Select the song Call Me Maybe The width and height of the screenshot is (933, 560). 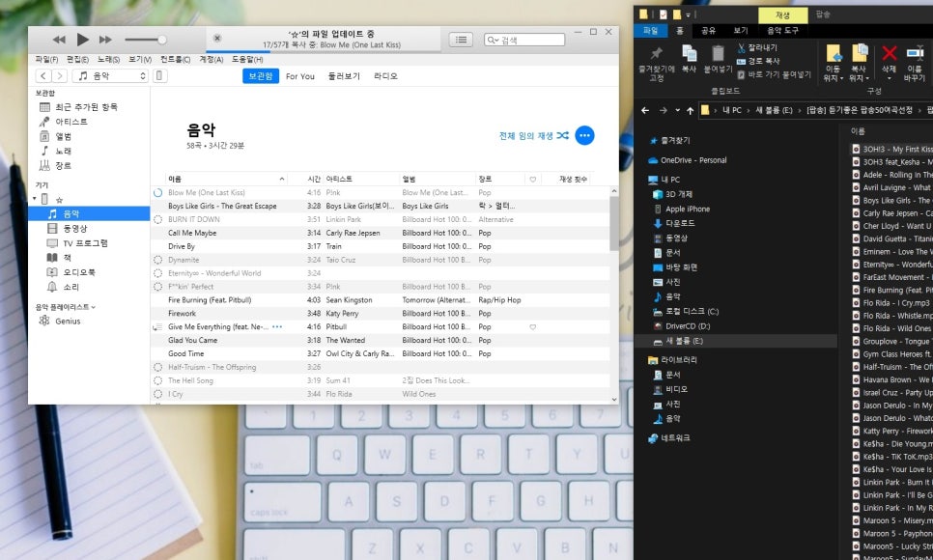(192, 233)
